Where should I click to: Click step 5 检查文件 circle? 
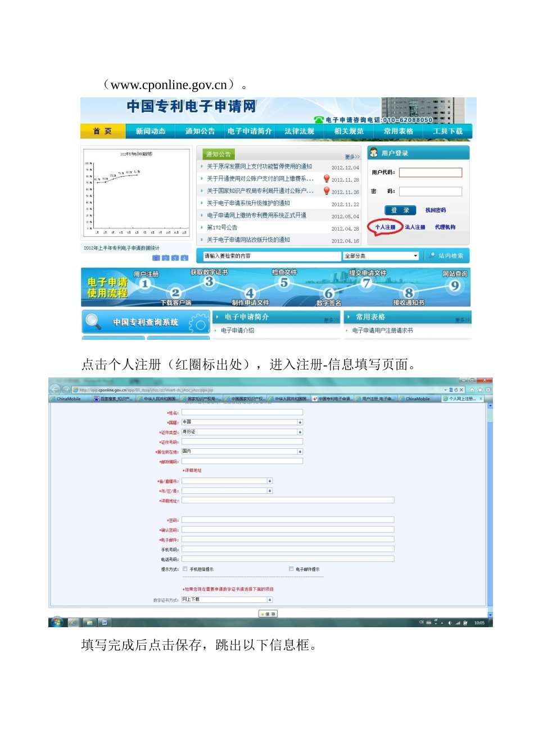[x=284, y=282]
